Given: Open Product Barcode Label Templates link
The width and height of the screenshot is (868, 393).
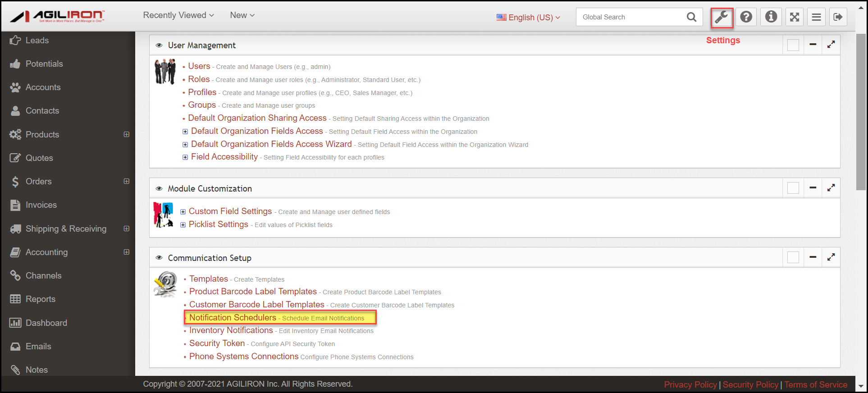Looking at the screenshot, I should (x=253, y=292).
